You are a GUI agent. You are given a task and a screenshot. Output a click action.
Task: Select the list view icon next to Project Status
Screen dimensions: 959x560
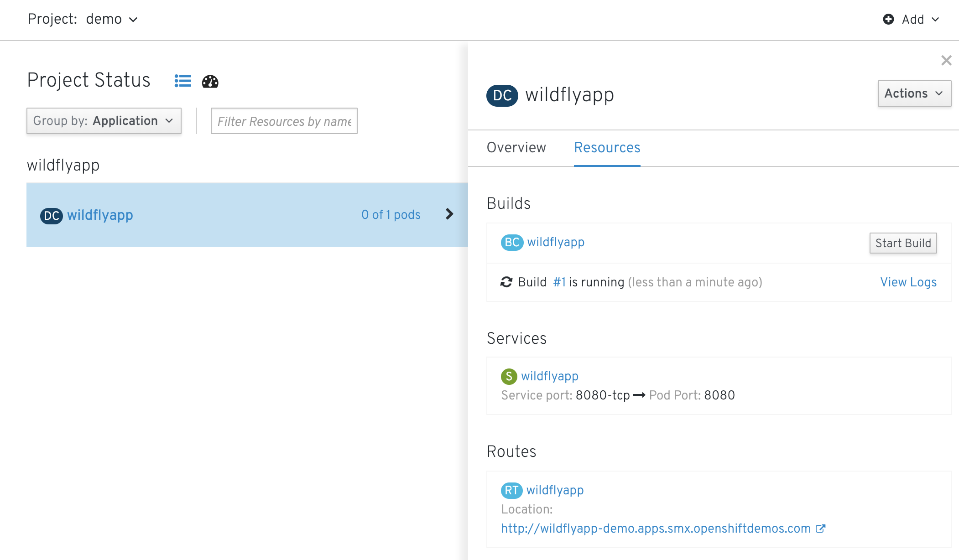[182, 81]
